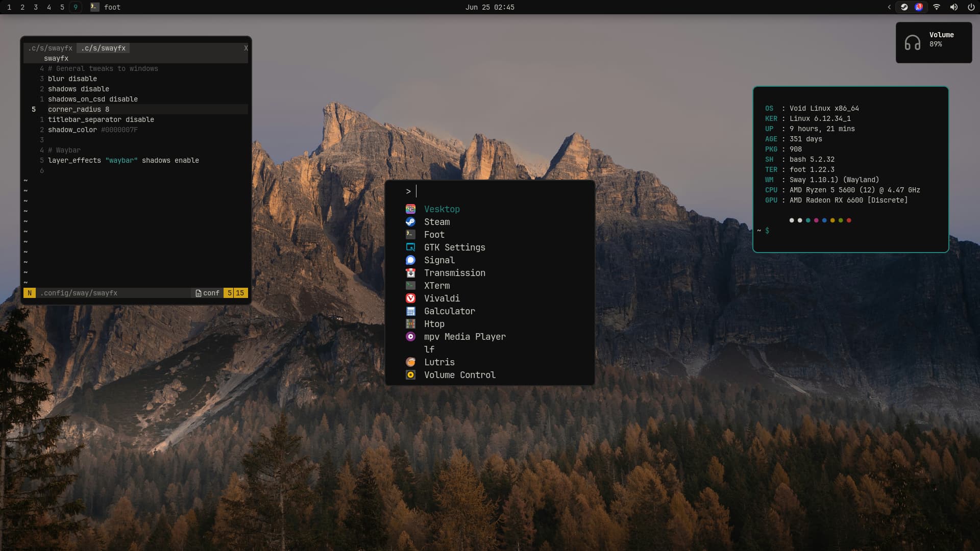980x551 pixels.
Task: Open the tray icon with red notification badge
Action: pos(919,7)
